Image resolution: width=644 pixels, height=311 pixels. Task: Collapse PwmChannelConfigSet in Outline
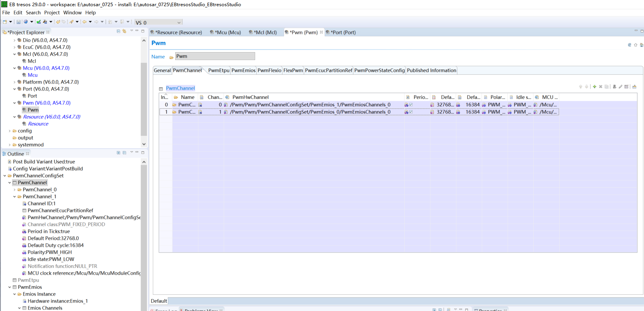tap(5, 176)
